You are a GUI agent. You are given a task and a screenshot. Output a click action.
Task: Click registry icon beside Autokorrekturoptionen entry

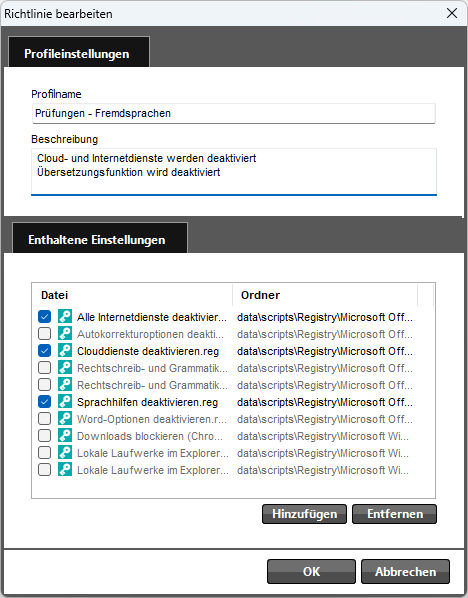(65, 334)
